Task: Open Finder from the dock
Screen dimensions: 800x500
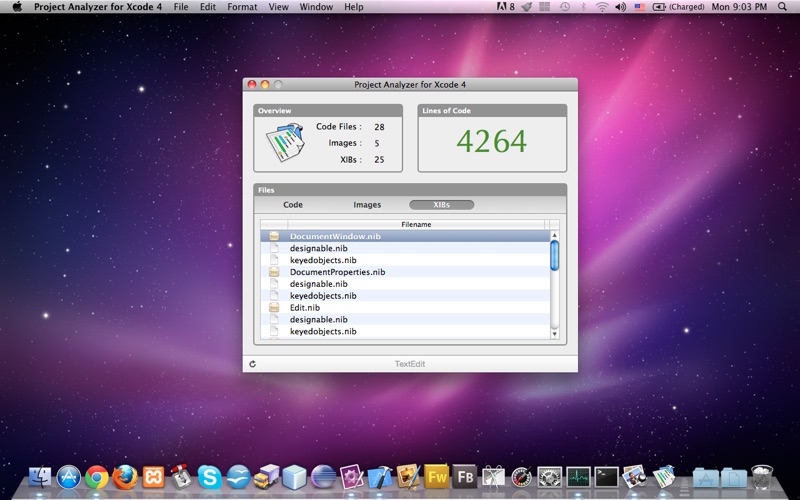Action: click(40, 478)
